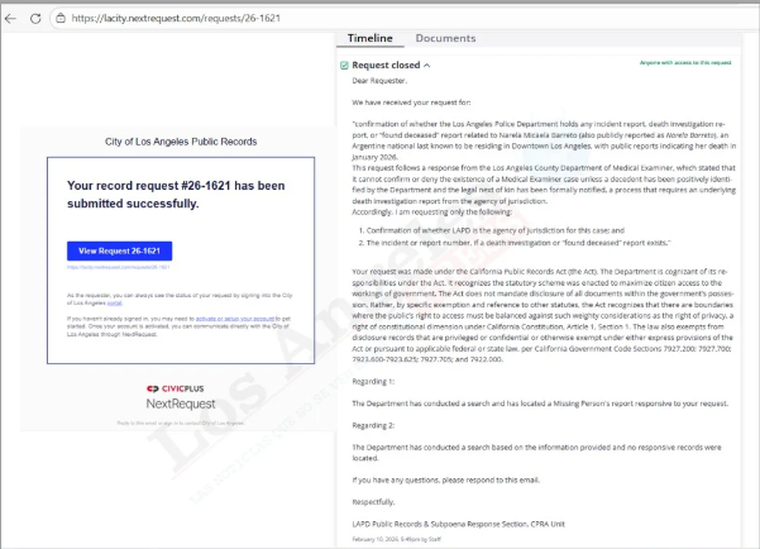Click City of Los Angeles Public Records title
This screenshot has width=760, height=549.
(x=181, y=141)
